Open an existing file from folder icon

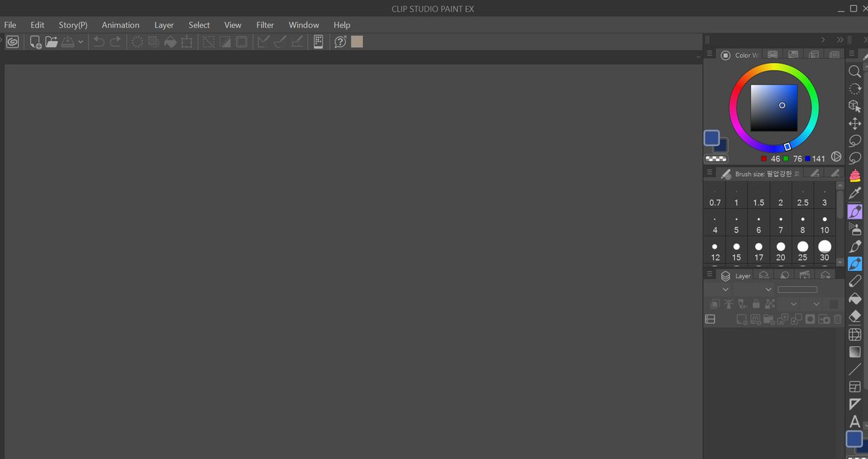pyautogui.click(x=51, y=42)
